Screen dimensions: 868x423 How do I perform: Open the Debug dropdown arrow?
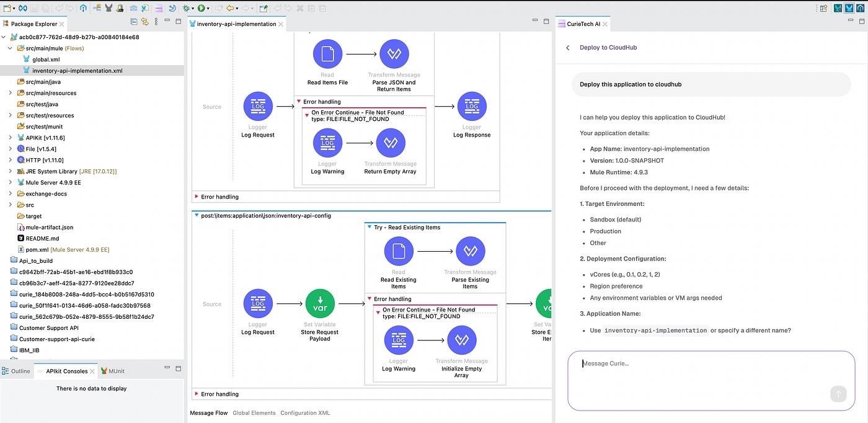point(193,9)
